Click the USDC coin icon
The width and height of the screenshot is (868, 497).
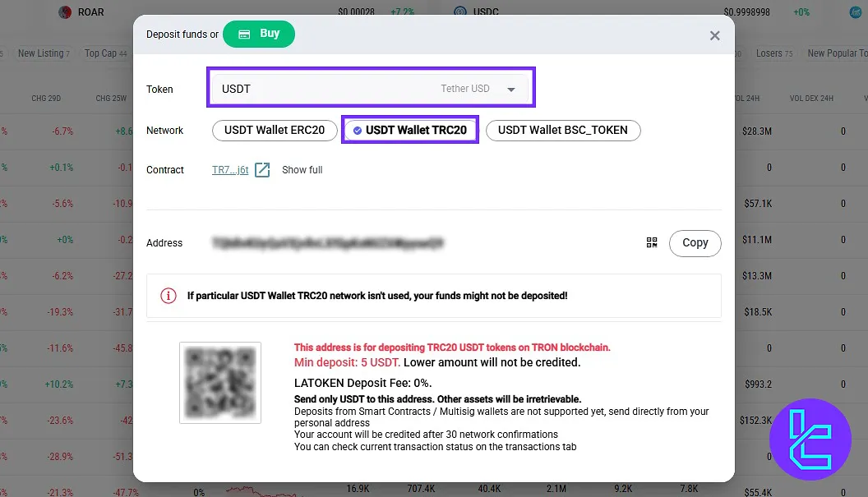(x=459, y=12)
